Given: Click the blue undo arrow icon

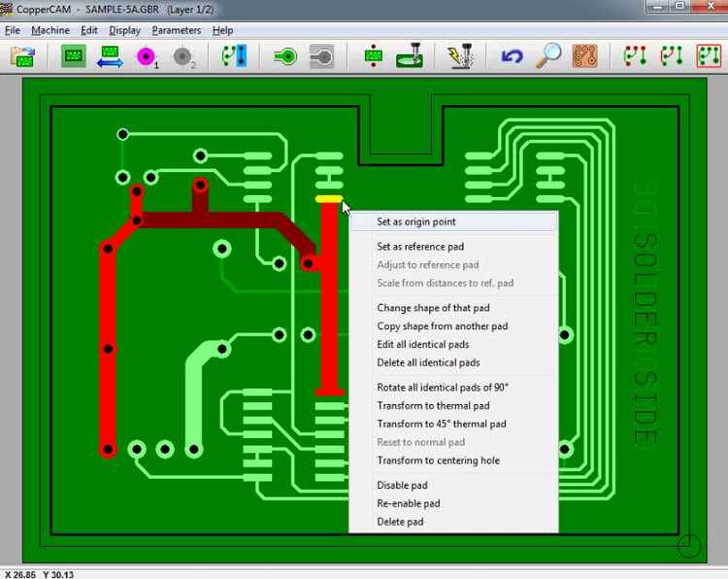Looking at the screenshot, I should 513,56.
